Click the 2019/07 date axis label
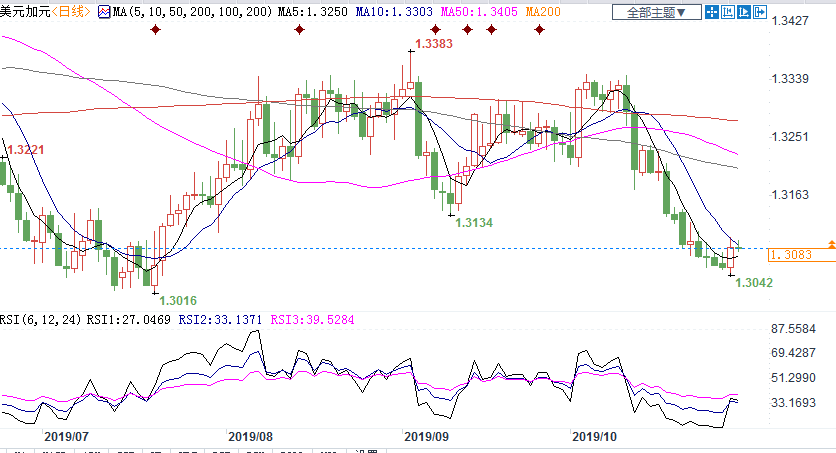Image resolution: width=836 pixels, height=453 pixels. (x=67, y=437)
